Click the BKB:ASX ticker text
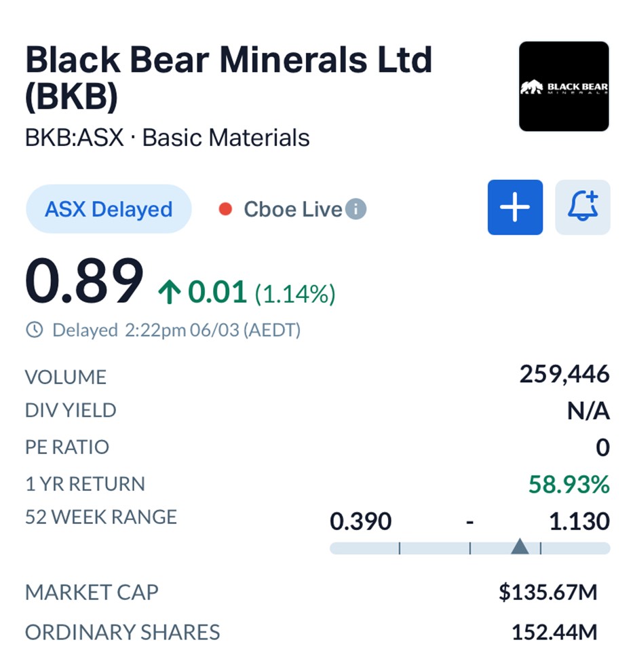This screenshot has height=672, width=635. tap(75, 138)
